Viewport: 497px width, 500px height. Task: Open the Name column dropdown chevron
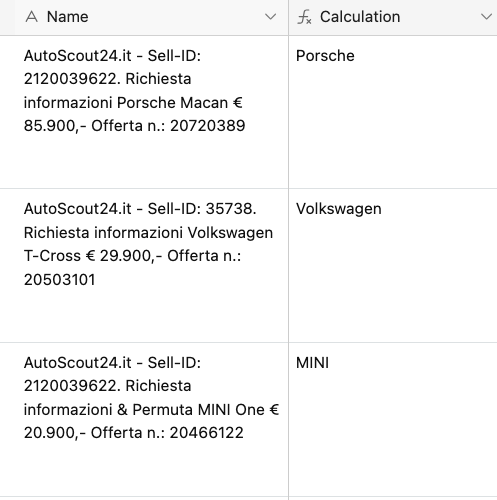[x=270, y=17]
